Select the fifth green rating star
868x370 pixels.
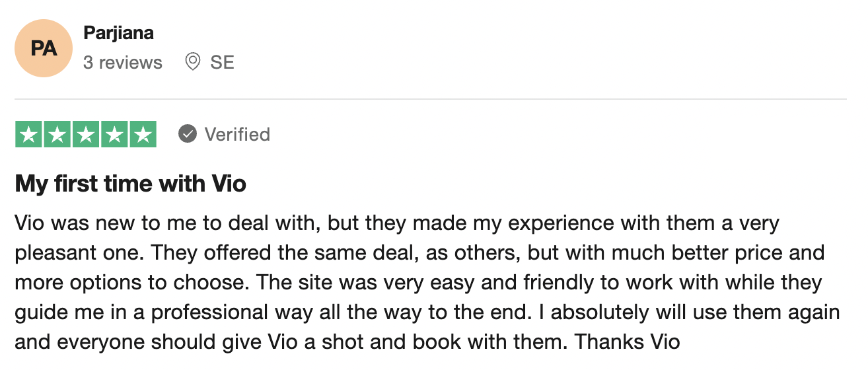point(143,134)
